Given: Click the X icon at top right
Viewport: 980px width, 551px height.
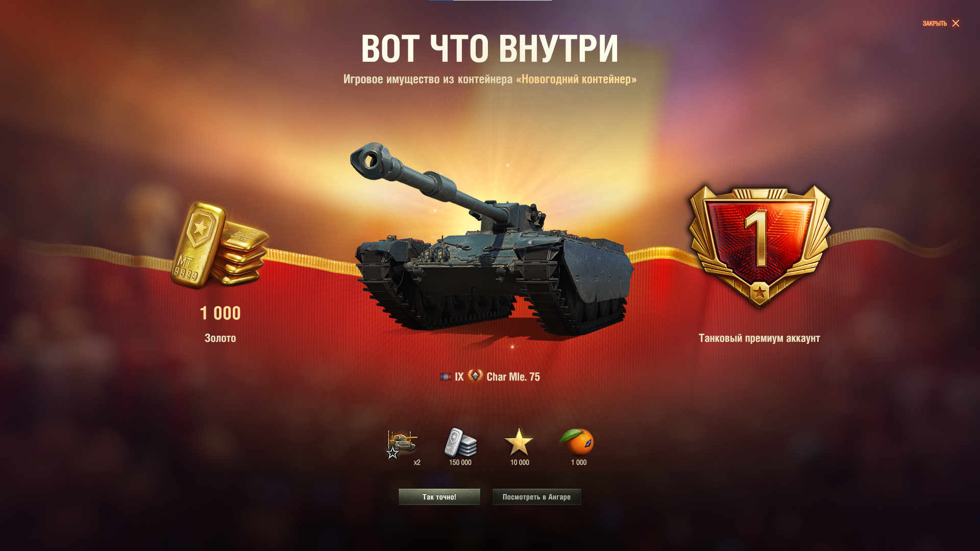Looking at the screenshot, I should 955,23.
